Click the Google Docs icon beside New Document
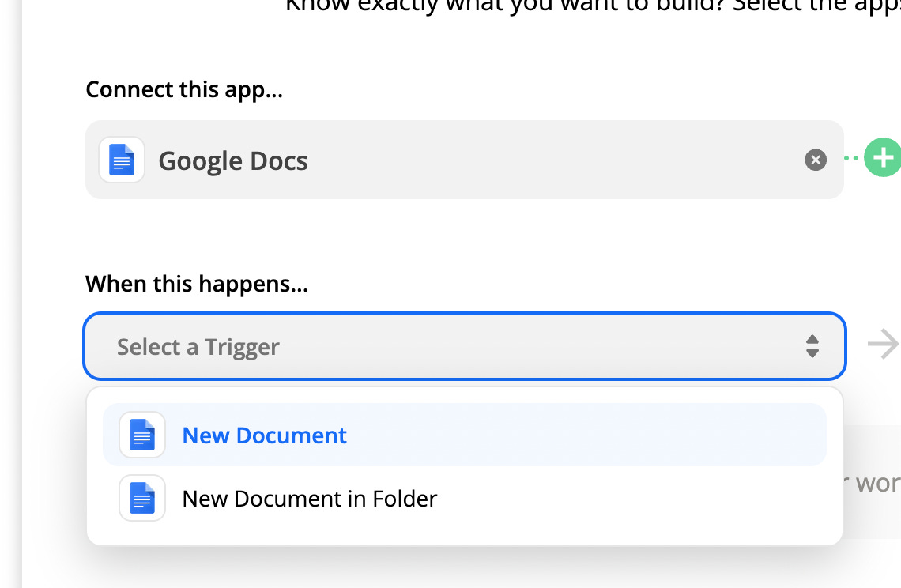 (x=141, y=434)
